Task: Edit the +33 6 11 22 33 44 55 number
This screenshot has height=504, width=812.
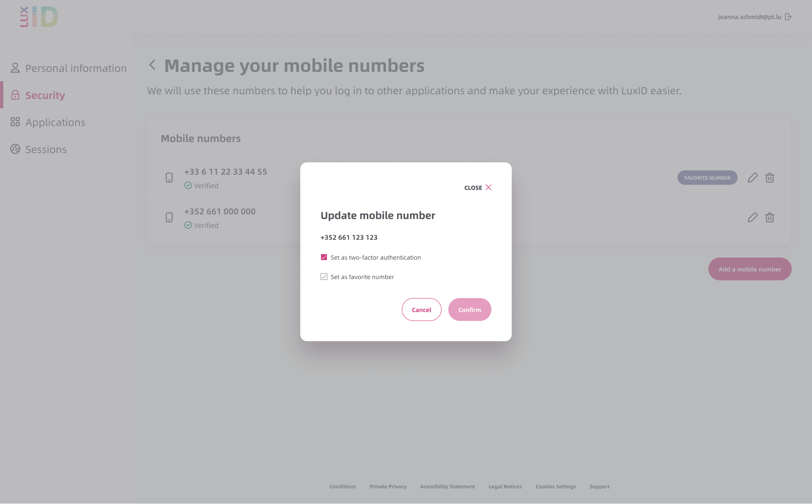Action: coord(752,178)
